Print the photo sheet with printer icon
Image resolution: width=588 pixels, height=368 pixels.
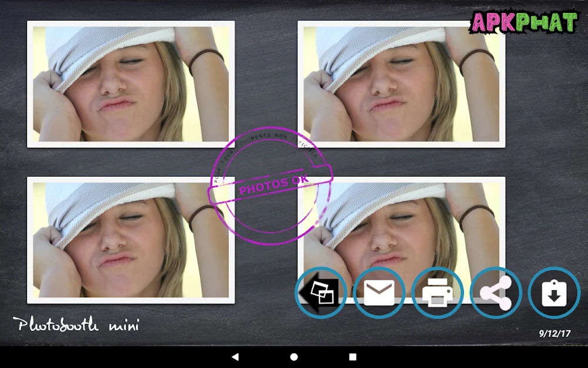(x=437, y=293)
